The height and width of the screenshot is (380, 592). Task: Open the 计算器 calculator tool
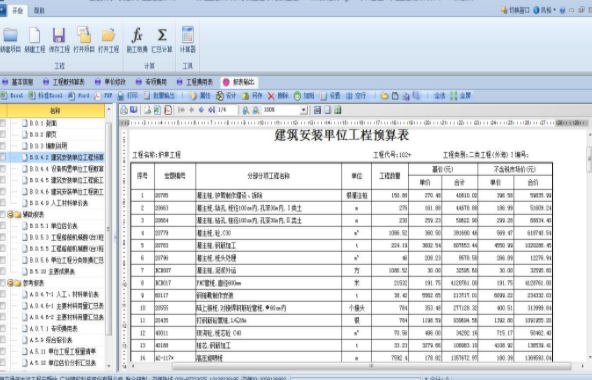(x=188, y=34)
